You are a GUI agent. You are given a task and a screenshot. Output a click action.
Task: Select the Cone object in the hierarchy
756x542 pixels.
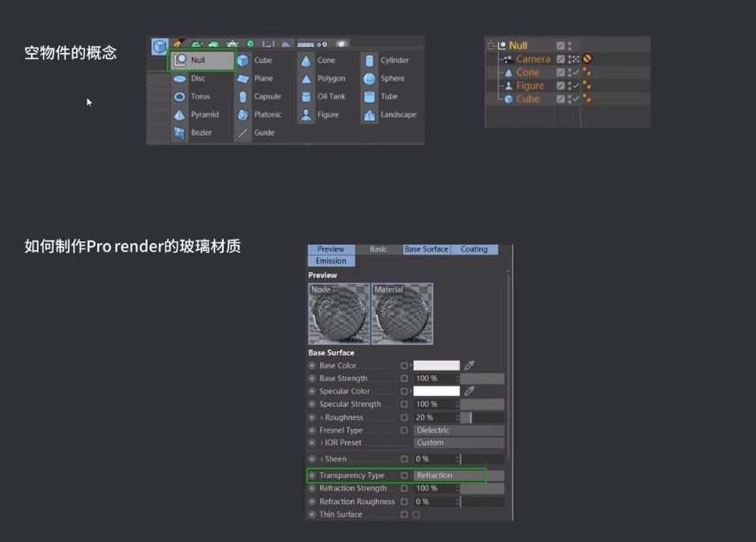pos(528,73)
